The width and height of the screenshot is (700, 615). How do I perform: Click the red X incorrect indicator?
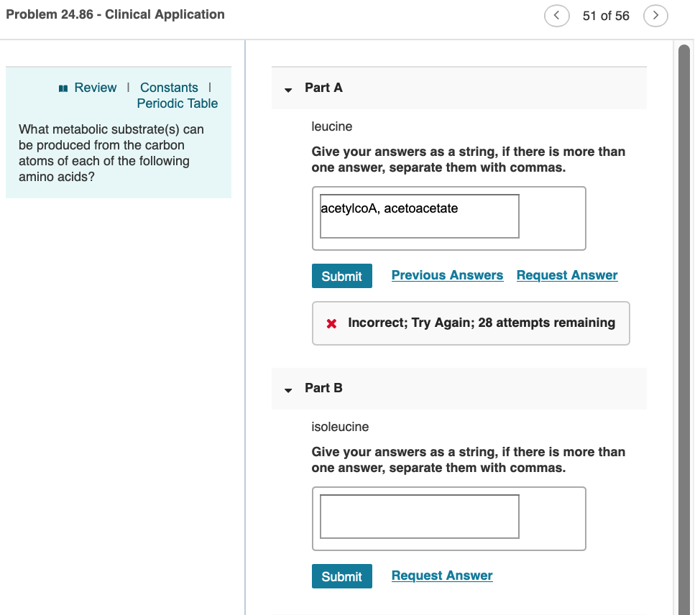[x=331, y=323]
